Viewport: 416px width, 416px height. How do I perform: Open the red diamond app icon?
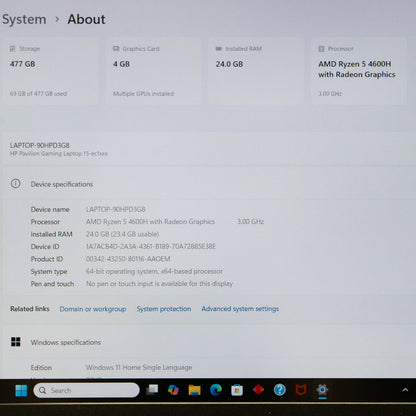point(258,389)
